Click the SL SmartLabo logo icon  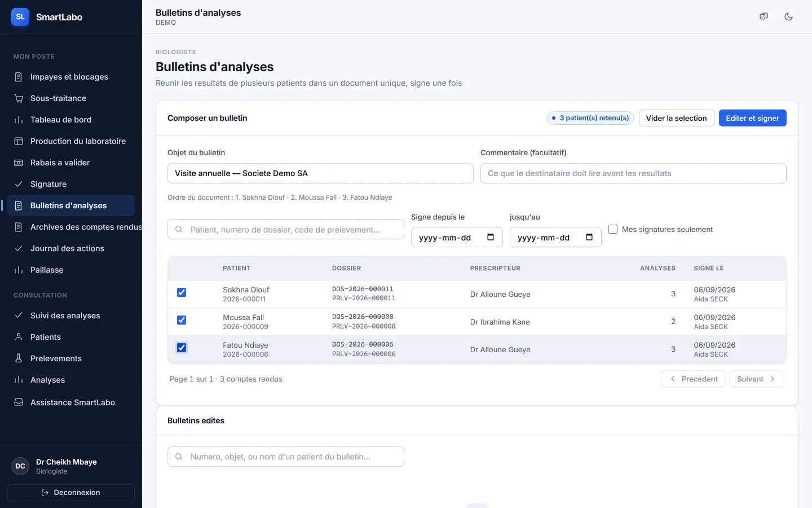coord(20,17)
